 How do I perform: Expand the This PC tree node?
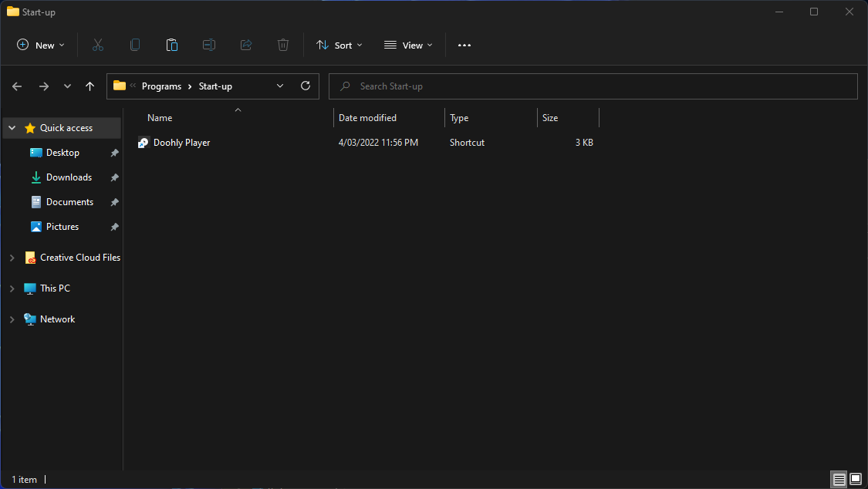pos(12,288)
